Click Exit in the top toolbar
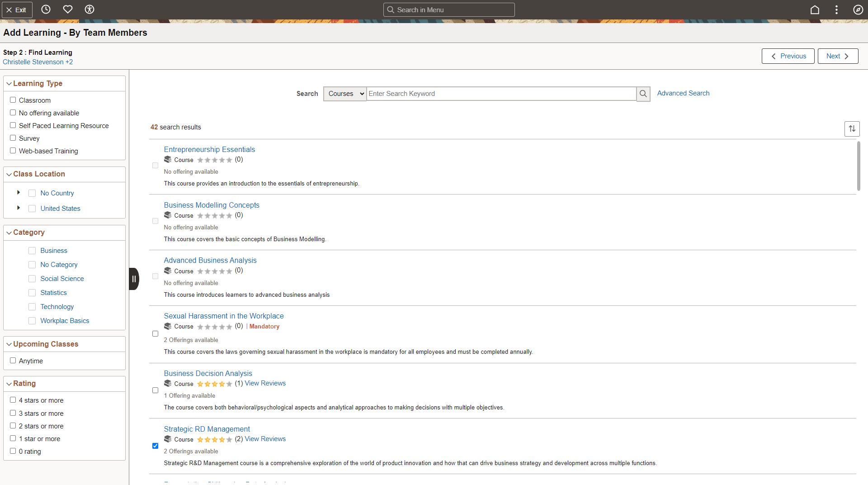This screenshot has width=868, height=485. pyautogui.click(x=17, y=9)
